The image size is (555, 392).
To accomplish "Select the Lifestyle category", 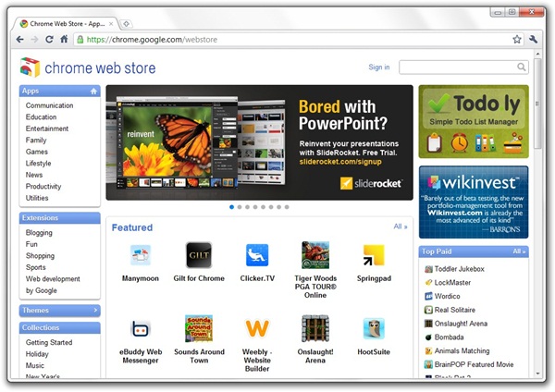I will 38,164.
